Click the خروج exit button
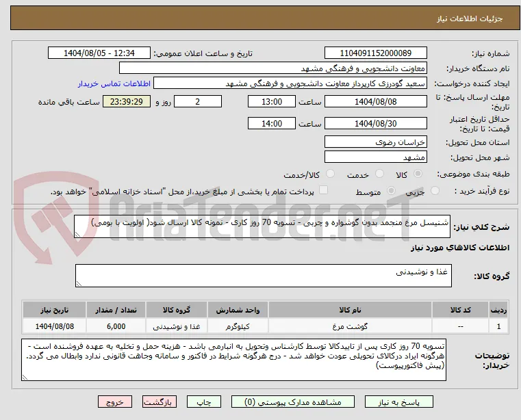This screenshot has height=420, width=521. [x=115, y=402]
